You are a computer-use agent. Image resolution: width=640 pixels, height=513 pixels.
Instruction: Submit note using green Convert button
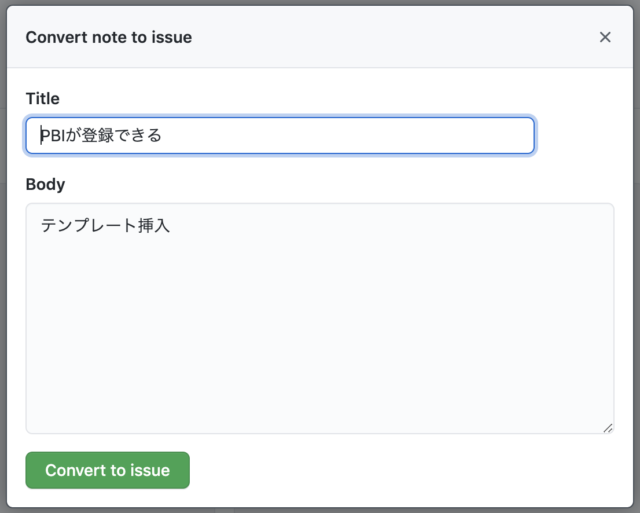pyautogui.click(x=107, y=470)
